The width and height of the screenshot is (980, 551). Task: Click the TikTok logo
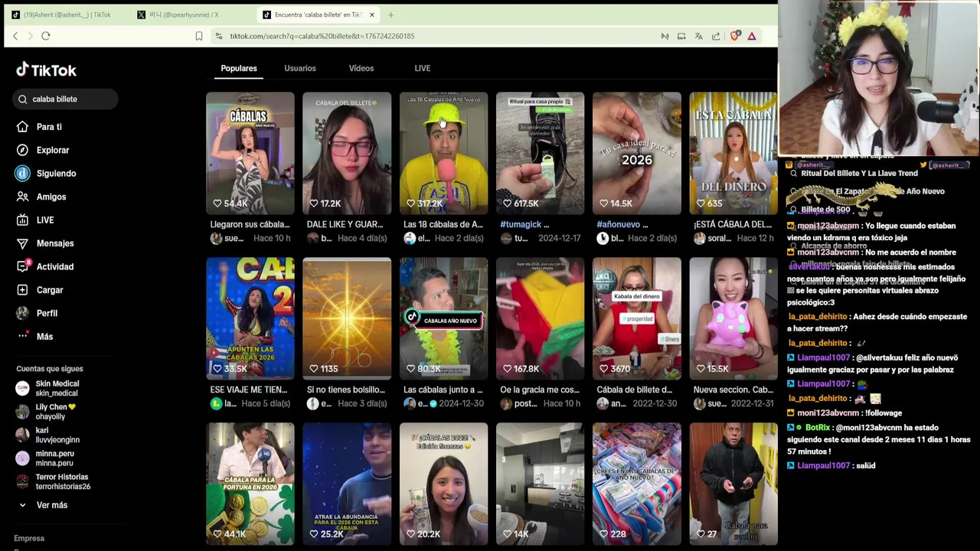tap(47, 70)
